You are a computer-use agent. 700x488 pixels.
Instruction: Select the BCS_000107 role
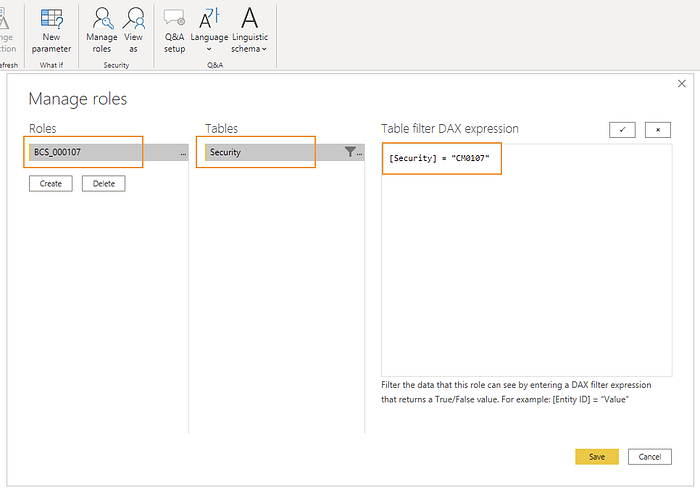[x=108, y=152]
